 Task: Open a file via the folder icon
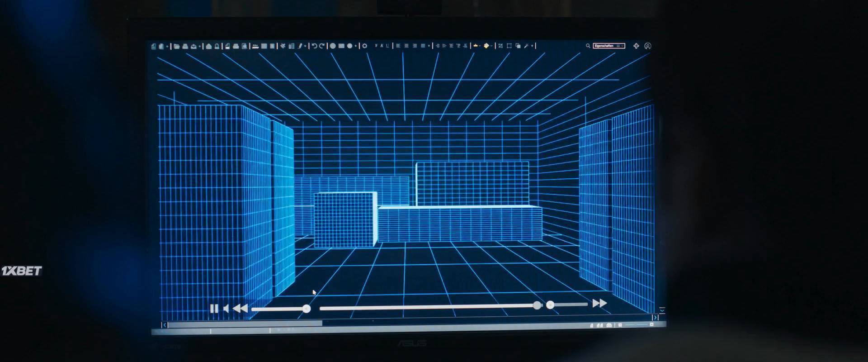[177, 46]
